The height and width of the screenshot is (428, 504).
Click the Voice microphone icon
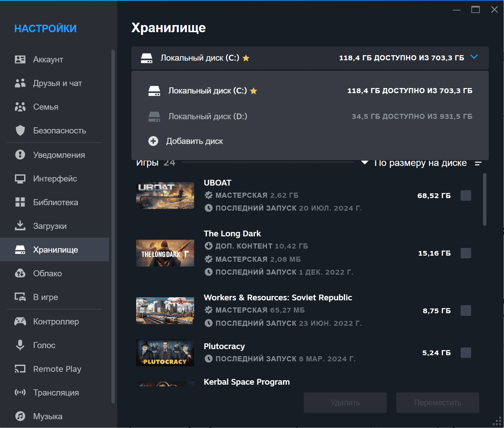click(20, 345)
